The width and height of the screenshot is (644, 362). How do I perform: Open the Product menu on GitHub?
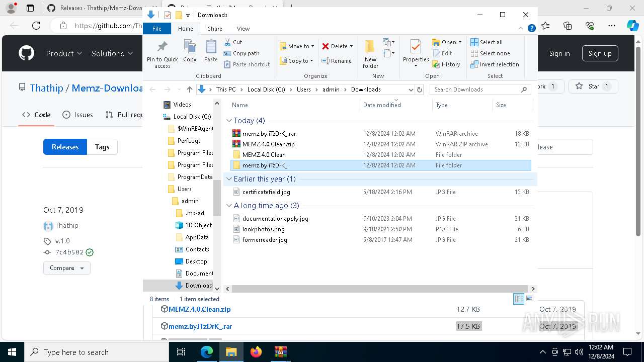(64, 53)
